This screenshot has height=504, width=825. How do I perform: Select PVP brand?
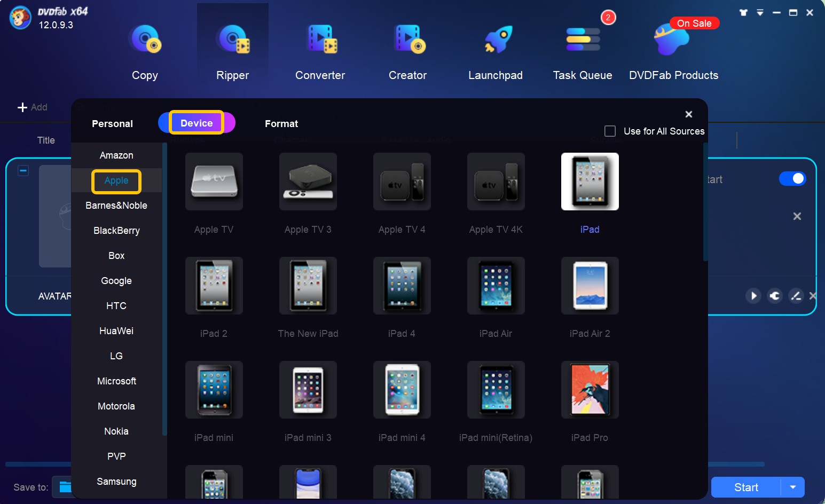tap(116, 456)
